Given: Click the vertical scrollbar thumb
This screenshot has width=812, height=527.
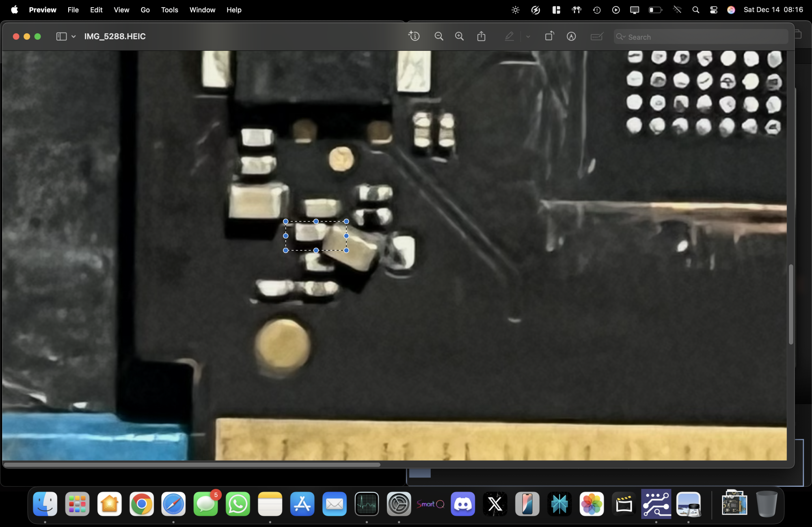Looking at the screenshot, I should (790, 304).
